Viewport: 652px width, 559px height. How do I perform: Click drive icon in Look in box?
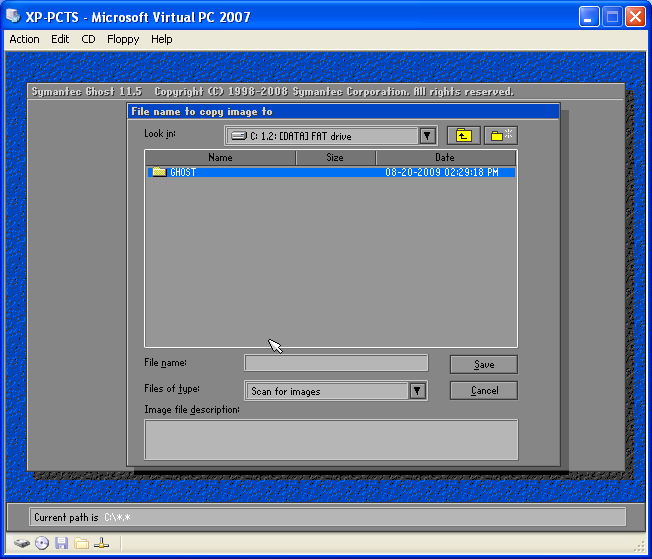point(239,136)
